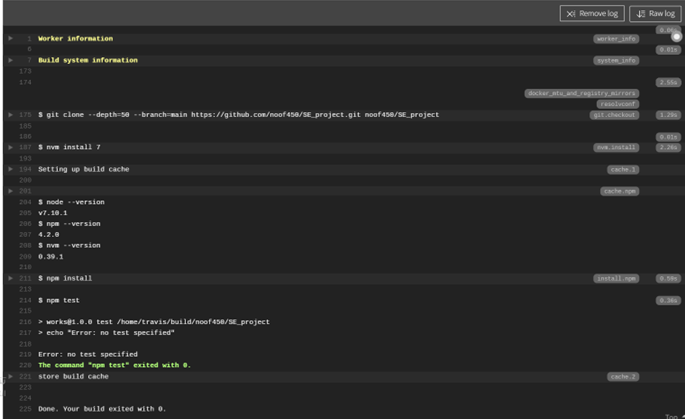Click the worker_info tag

click(x=616, y=39)
